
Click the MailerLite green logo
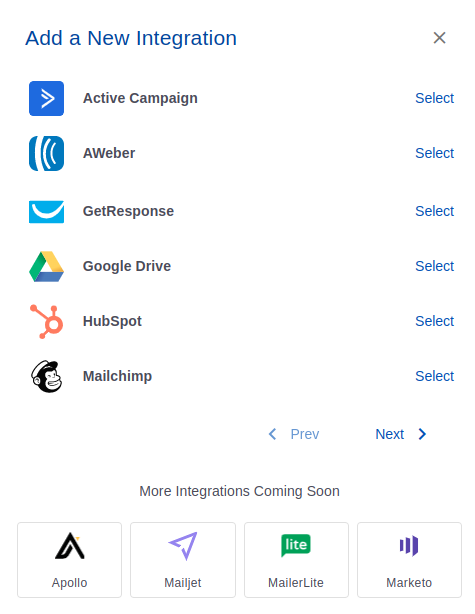(x=296, y=545)
